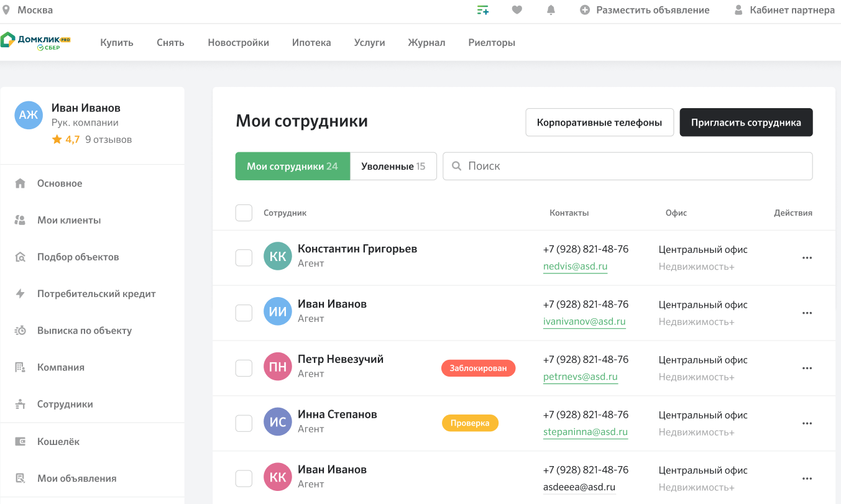The width and height of the screenshot is (841, 504).
Task: Click the ИИ avatar of Иван Иванов
Action: click(278, 311)
